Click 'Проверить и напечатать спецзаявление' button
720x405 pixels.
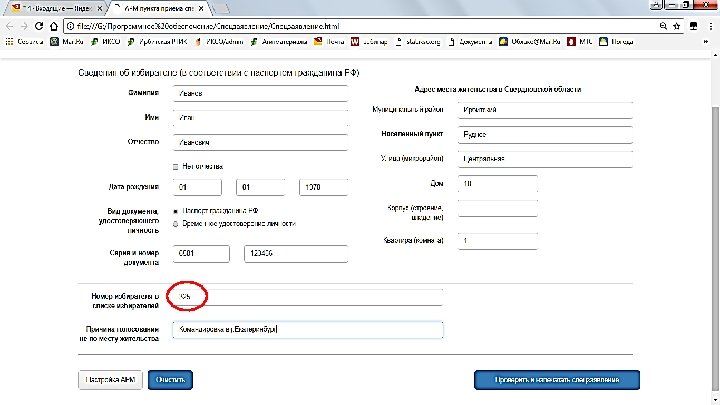pos(557,380)
